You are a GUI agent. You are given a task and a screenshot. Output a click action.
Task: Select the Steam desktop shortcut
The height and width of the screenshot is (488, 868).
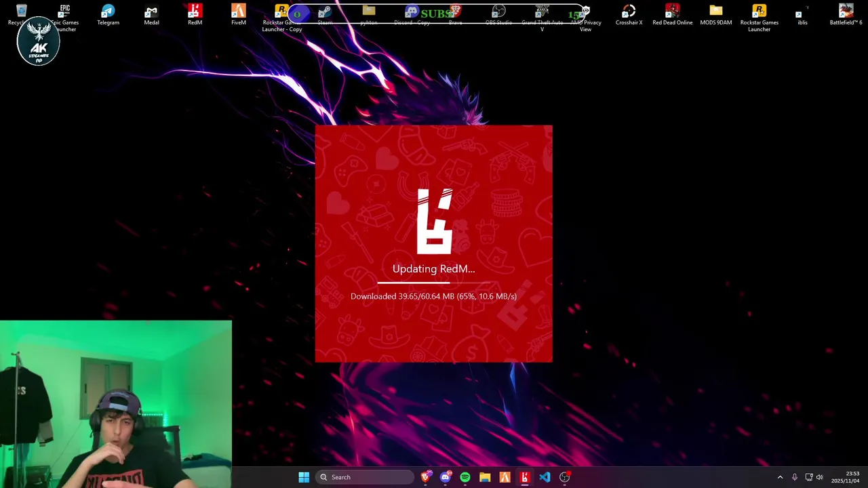pos(325,15)
